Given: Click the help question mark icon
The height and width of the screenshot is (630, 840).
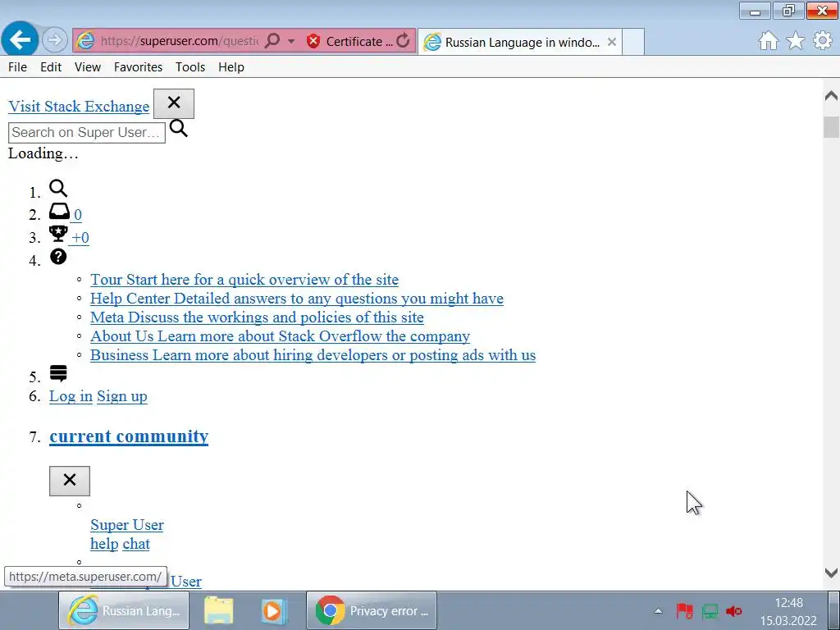Looking at the screenshot, I should (x=58, y=257).
